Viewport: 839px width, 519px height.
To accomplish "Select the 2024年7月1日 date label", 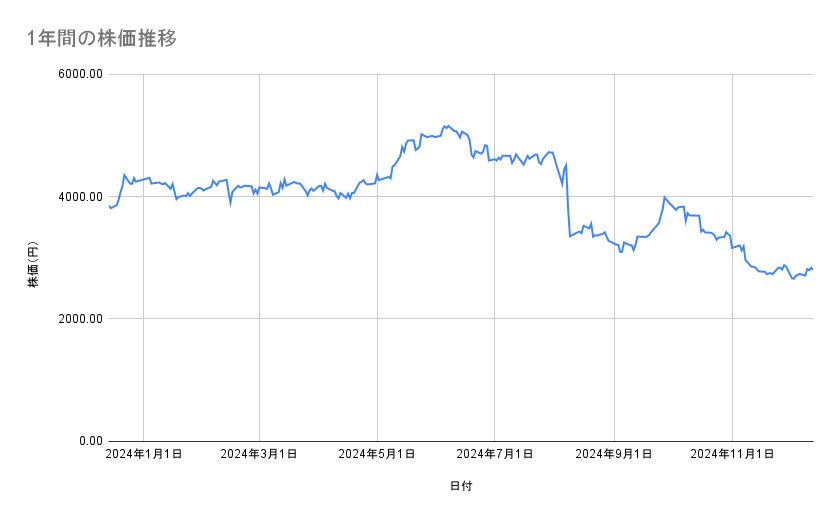I will pos(494,455).
